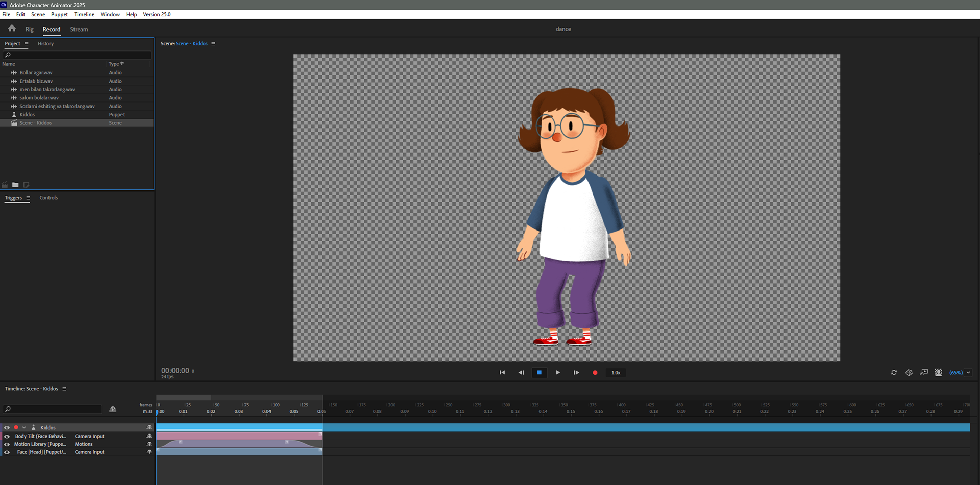Click the wireframe mesh icon in scene toolbar
The width and height of the screenshot is (980, 485).
click(x=909, y=373)
